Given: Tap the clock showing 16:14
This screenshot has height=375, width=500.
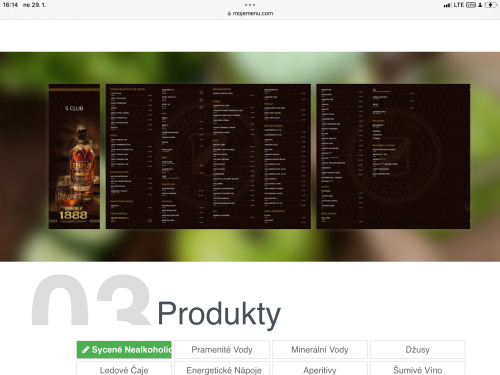Looking at the screenshot, I should [10, 5].
